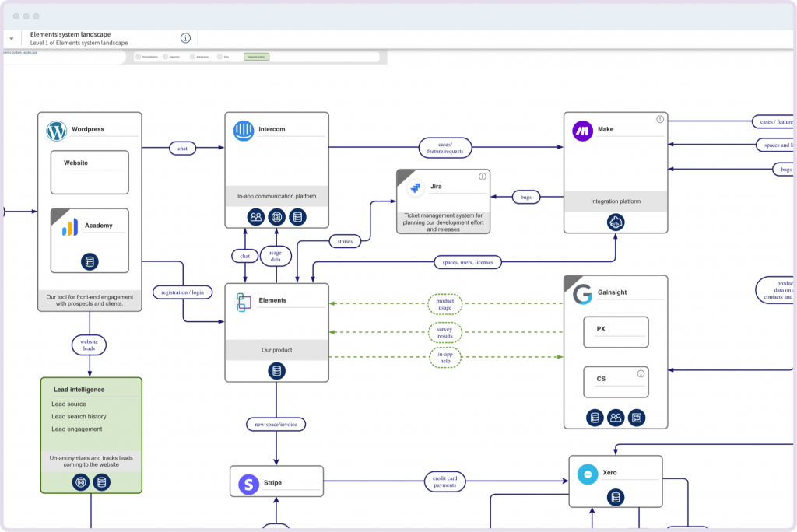Viewport: 797px width, 532px height.
Task: Click the Wordpress logo icon
Action: pyautogui.click(x=57, y=131)
